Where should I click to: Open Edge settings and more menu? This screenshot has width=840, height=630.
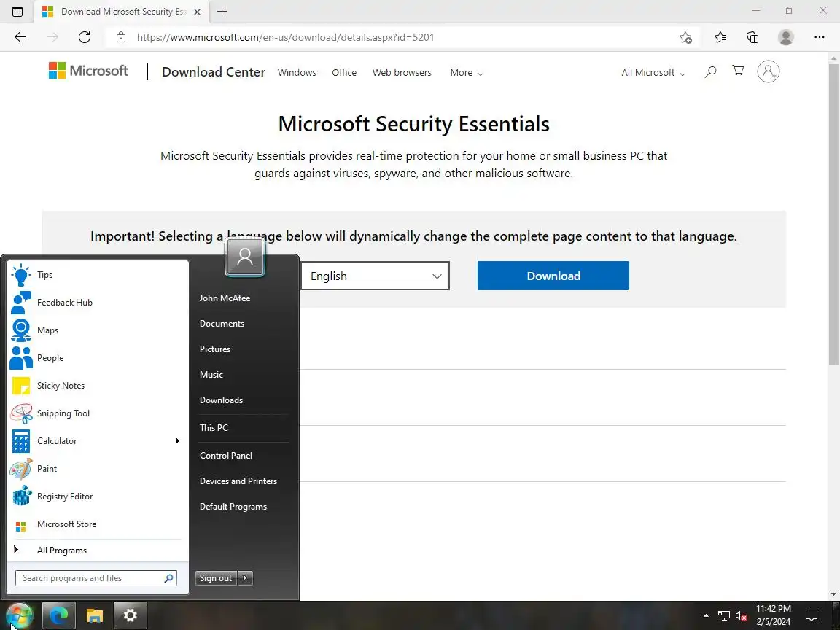click(819, 37)
